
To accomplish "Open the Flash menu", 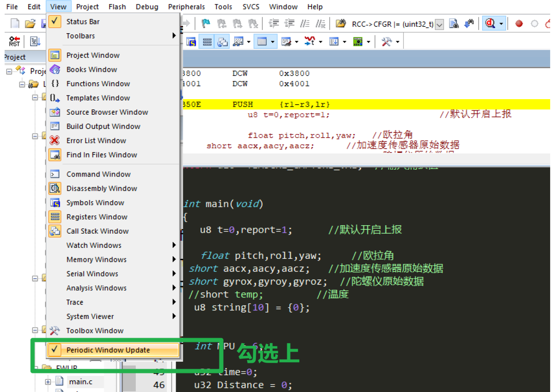I will (117, 7).
